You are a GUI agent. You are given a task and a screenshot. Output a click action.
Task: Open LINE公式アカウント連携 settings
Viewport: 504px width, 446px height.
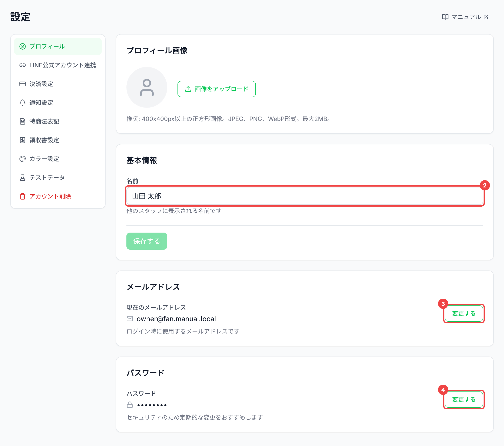(x=58, y=65)
